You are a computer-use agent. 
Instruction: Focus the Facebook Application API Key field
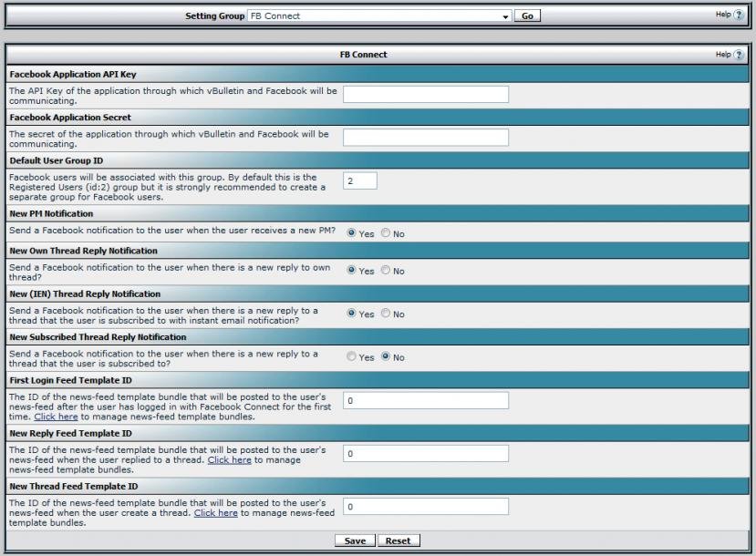(x=426, y=95)
